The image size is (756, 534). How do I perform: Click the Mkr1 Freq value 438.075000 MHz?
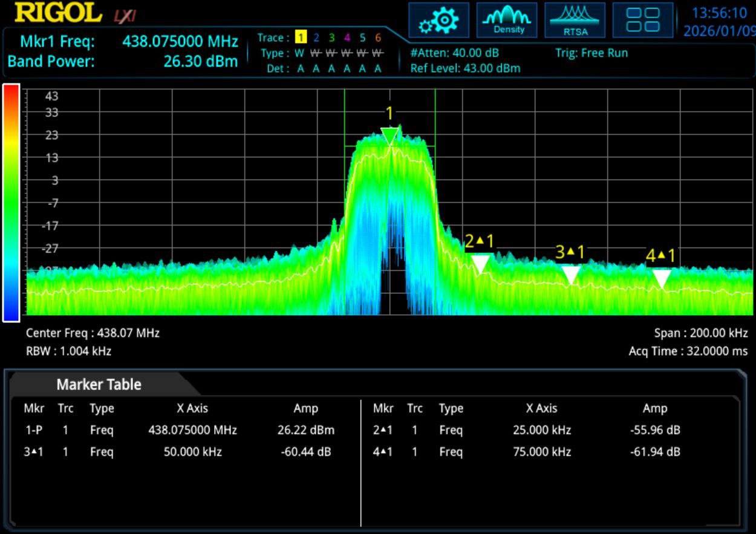[x=180, y=42]
